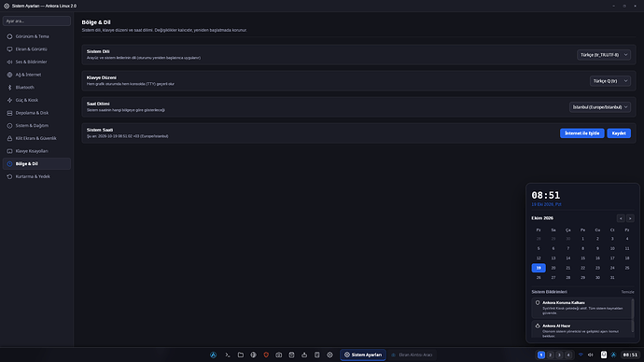644x362 pixels.
Task: Open the Ankora Koruma Kalkanı notification
Action: coord(581,308)
